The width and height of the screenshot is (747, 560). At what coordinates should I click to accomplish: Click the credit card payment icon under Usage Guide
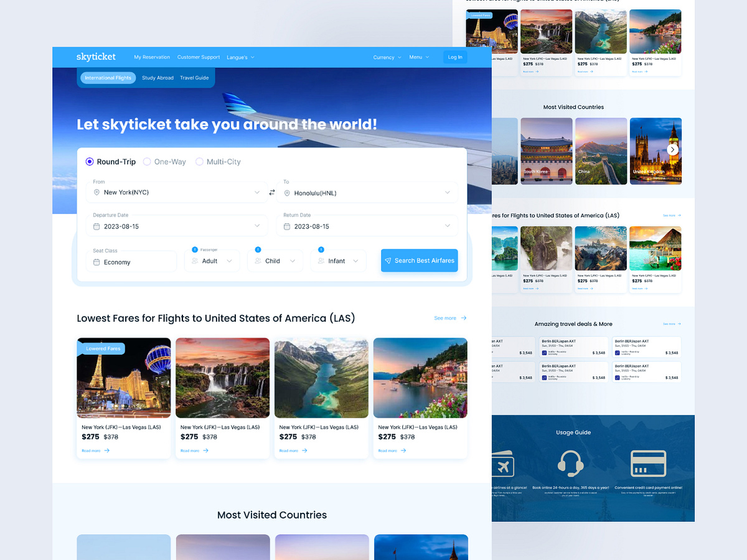[x=649, y=464]
